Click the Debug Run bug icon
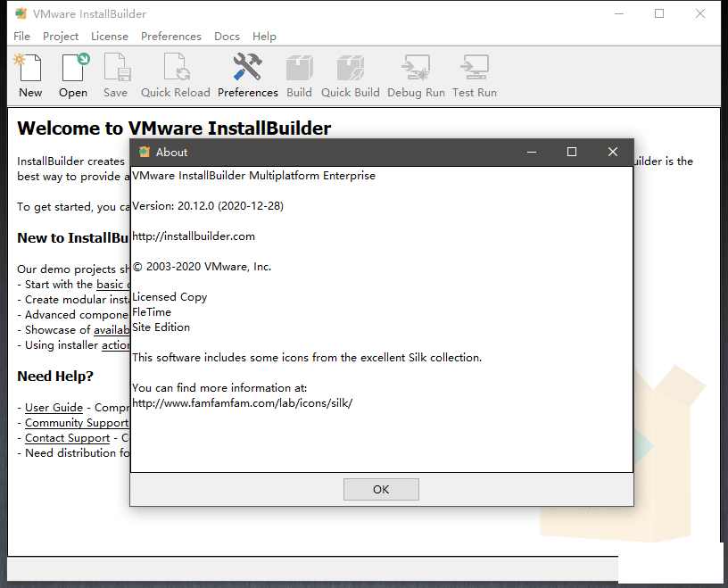 [417, 68]
